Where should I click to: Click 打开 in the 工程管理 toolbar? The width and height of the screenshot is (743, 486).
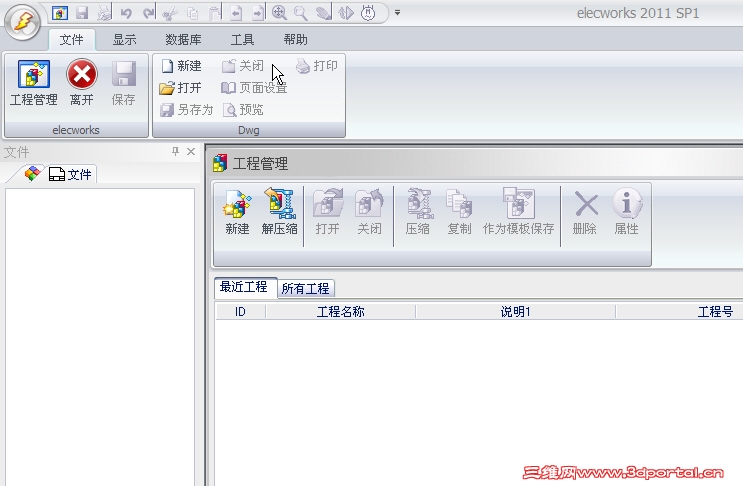click(327, 212)
